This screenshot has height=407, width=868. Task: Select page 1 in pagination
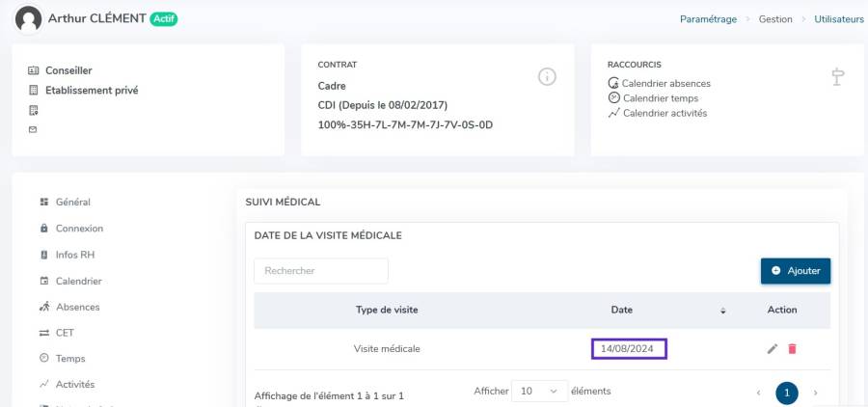787,393
